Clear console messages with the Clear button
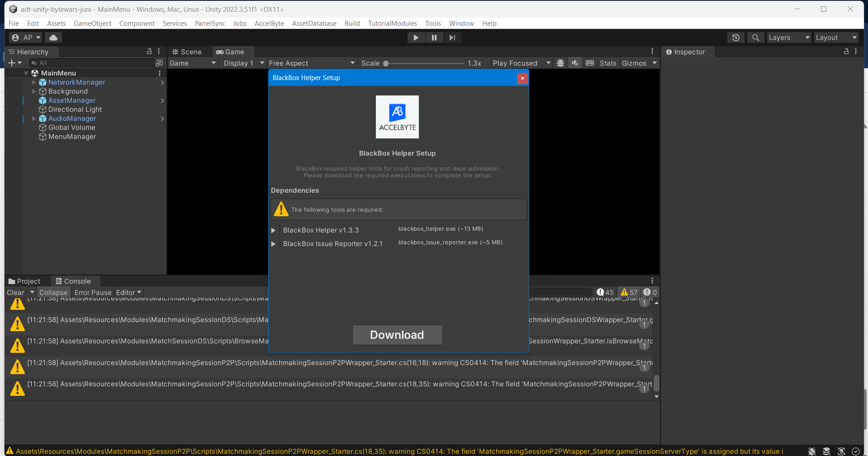The width and height of the screenshot is (868, 456). coord(15,292)
